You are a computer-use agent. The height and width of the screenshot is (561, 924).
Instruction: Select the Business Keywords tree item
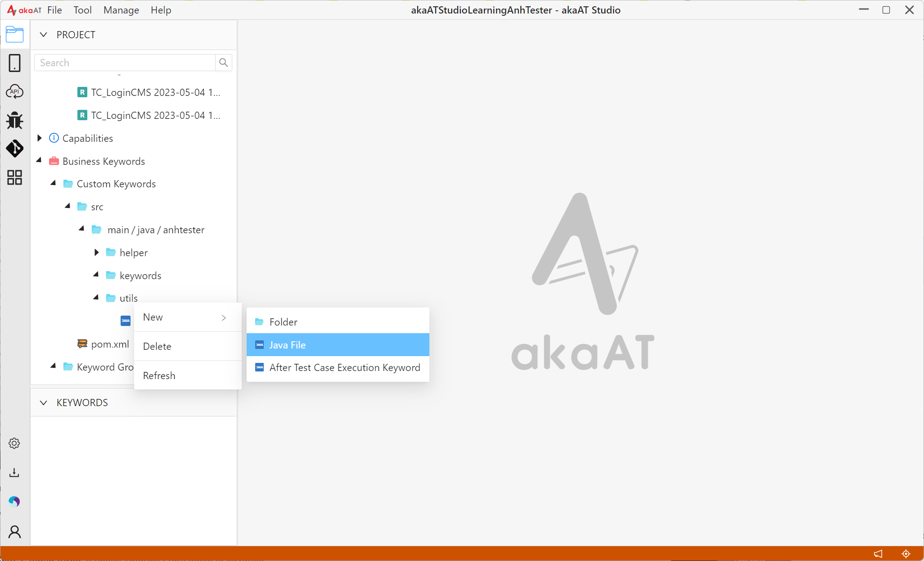coord(104,161)
